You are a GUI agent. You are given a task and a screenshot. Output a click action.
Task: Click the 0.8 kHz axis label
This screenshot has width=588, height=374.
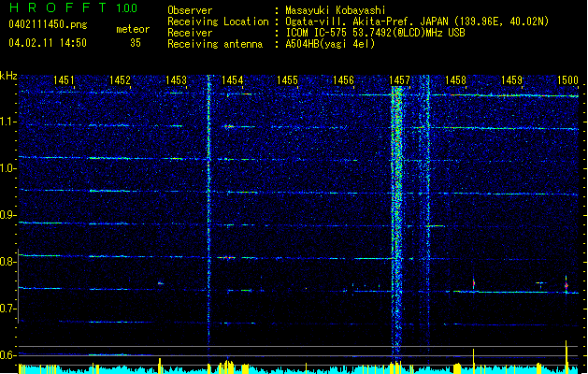coord(7,262)
